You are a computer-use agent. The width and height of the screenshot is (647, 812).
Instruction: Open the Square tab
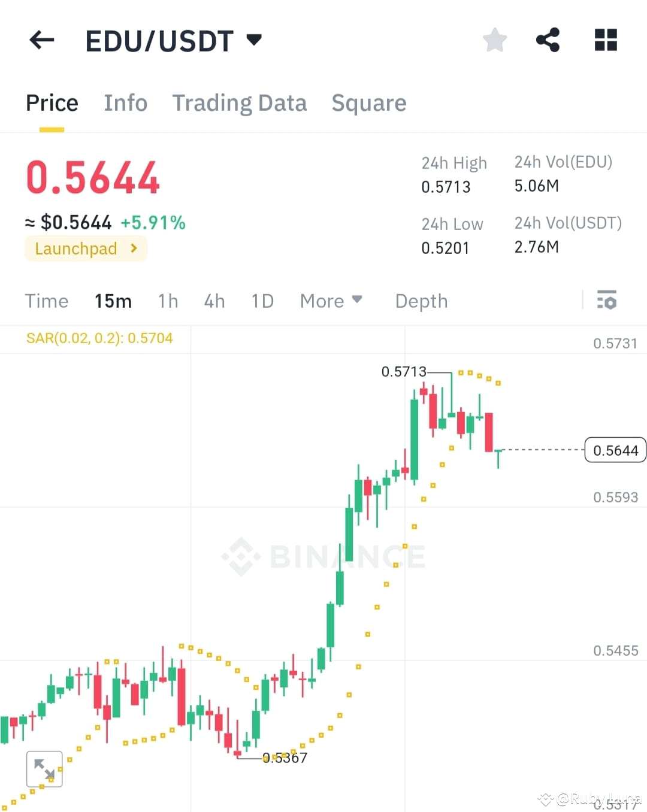click(x=369, y=102)
